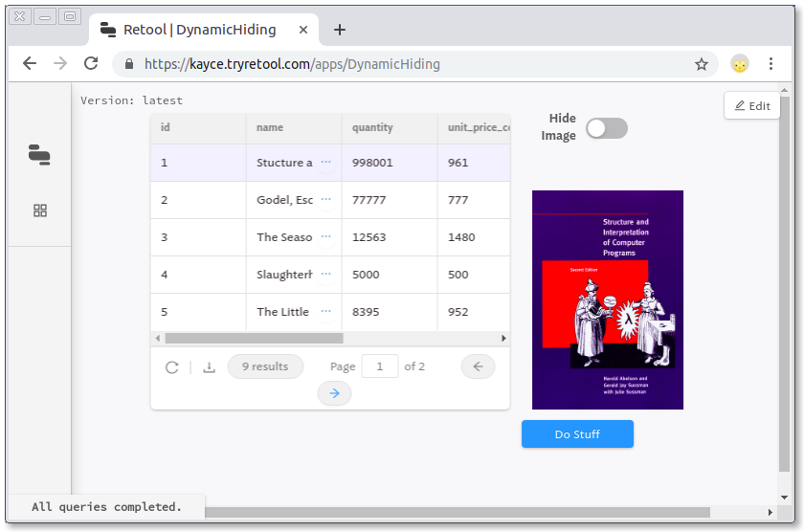Click the 9 results pill
This screenshot has height=532, width=804.
(265, 366)
